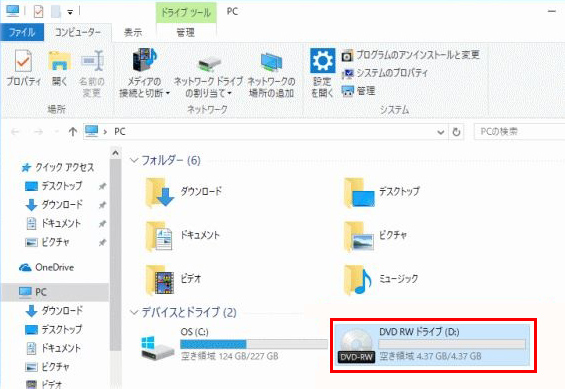Click 管理 in the システム group
Screen dimensions: 565x389
pos(358,91)
